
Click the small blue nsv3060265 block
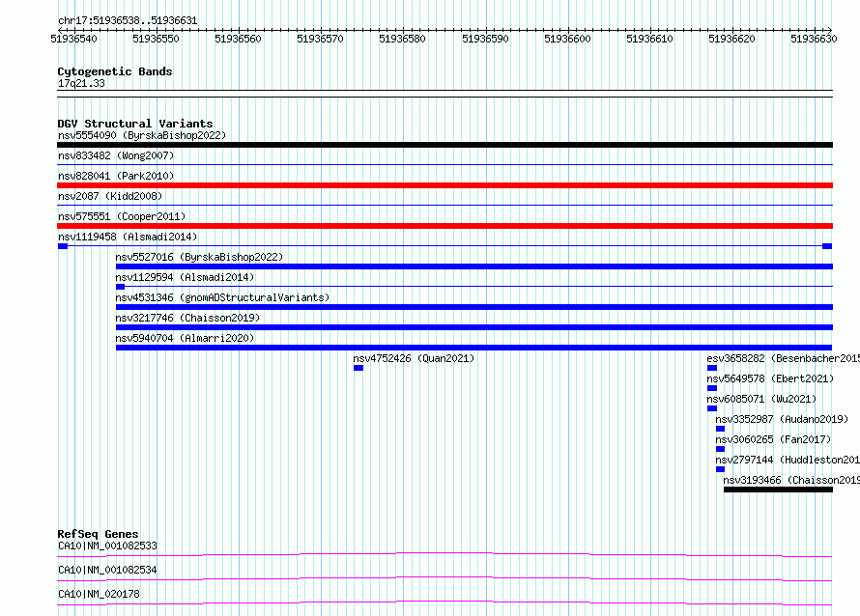tap(720, 449)
